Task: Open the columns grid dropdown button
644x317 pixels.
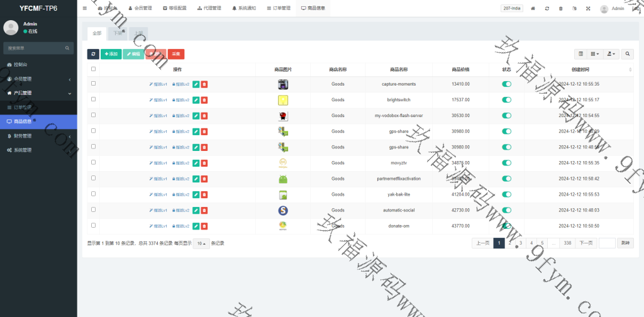Action: 595,54
